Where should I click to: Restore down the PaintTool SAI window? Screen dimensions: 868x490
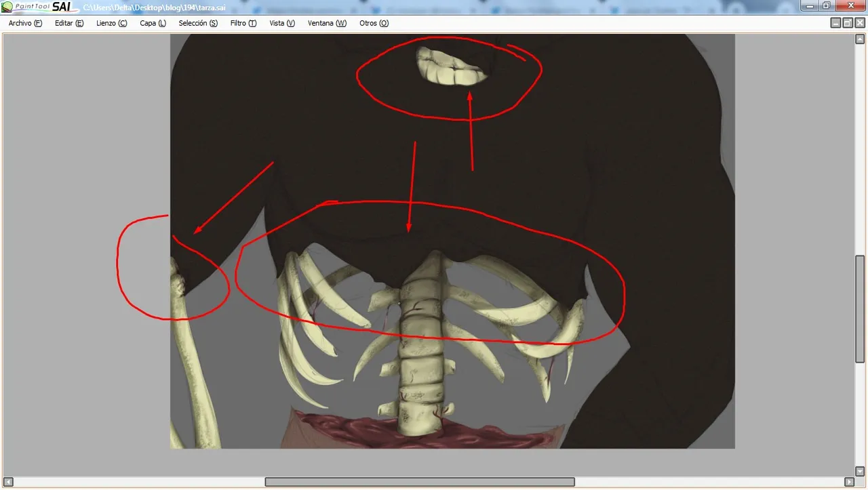(826, 5)
